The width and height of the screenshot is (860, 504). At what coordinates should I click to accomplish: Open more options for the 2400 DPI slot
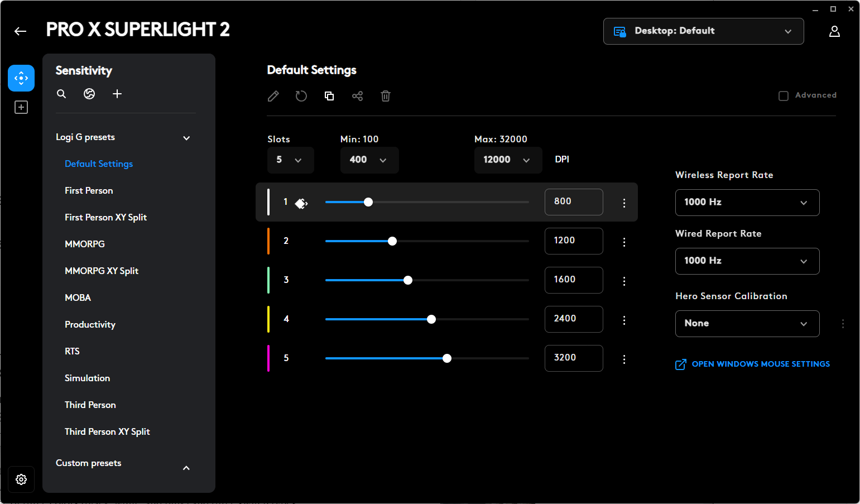click(624, 320)
